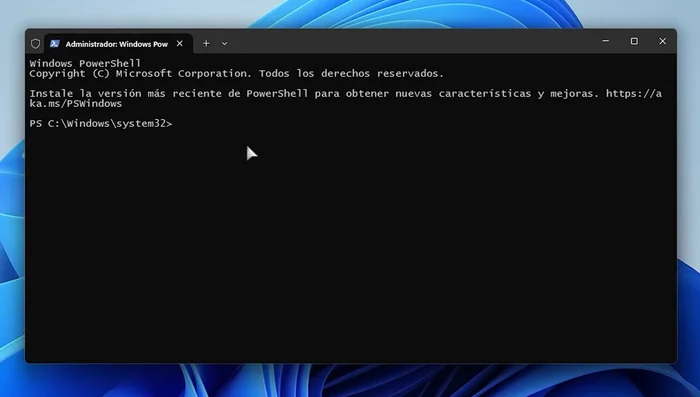Screen dimensions: 700x397
Task: Click the administrator shield icon
Action: (35, 43)
